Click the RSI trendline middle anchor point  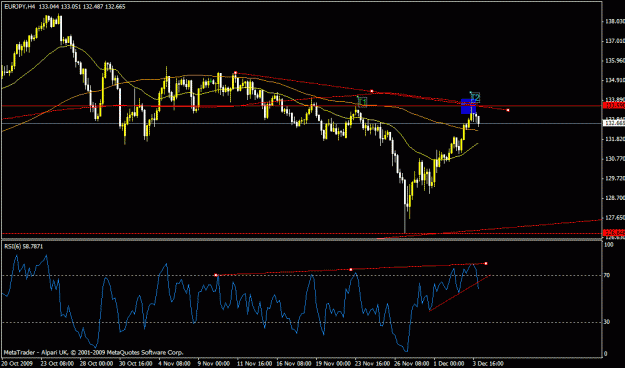click(x=351, y=270)
